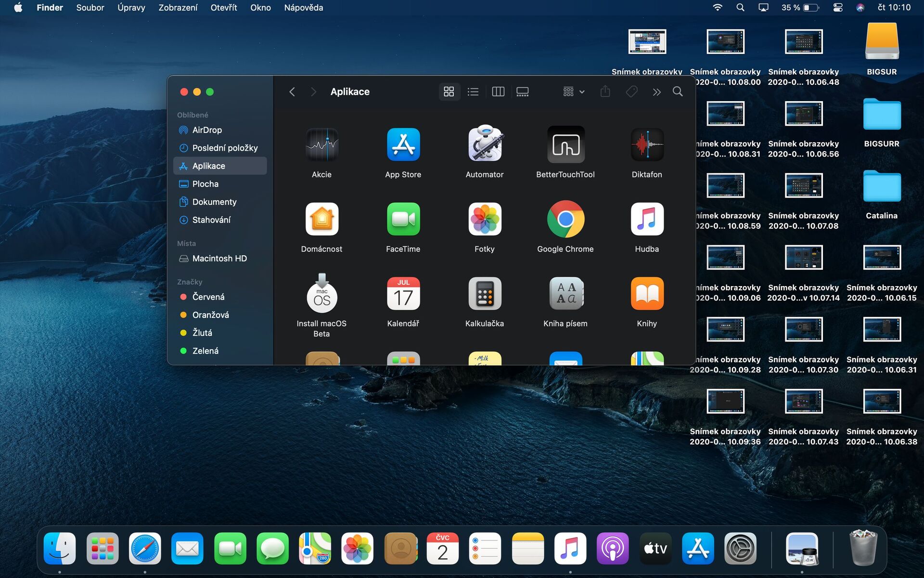924x578 pixels.
Task: Expand the overflow toolbar chevron
Action: (x=656, y=92)
